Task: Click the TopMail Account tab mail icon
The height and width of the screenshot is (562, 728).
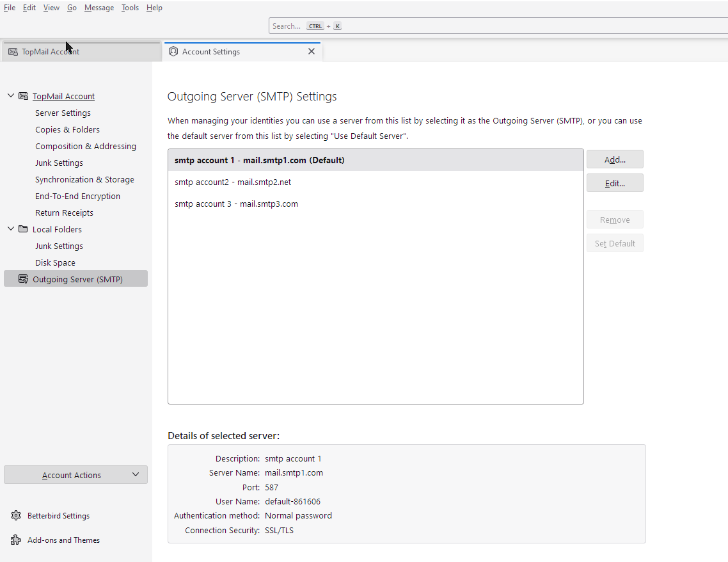Action: point(13,52)
